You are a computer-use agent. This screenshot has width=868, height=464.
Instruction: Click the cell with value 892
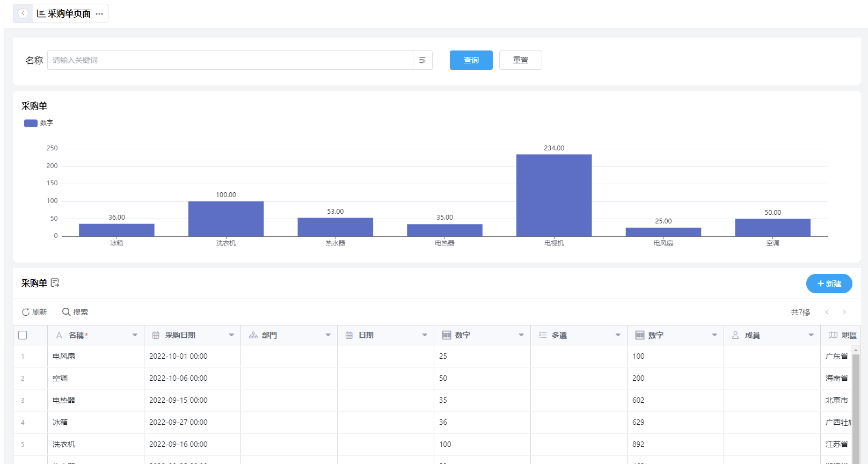click(675, 444)
